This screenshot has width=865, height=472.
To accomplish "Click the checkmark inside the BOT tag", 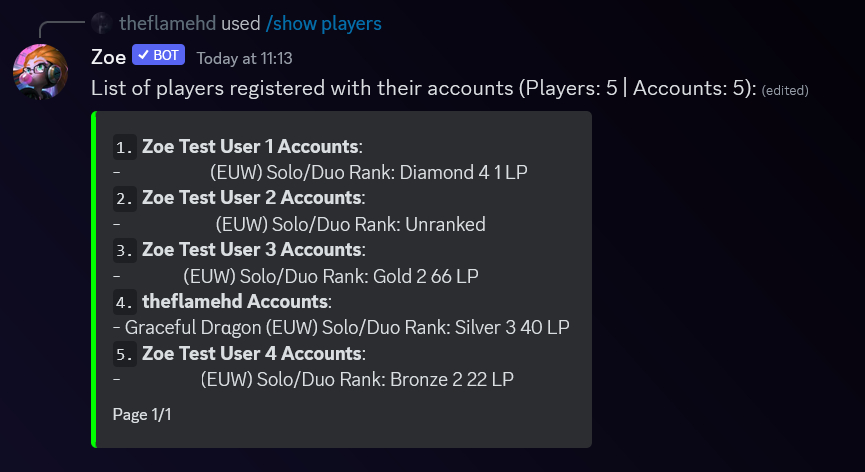I will click(x=144, y=55).
